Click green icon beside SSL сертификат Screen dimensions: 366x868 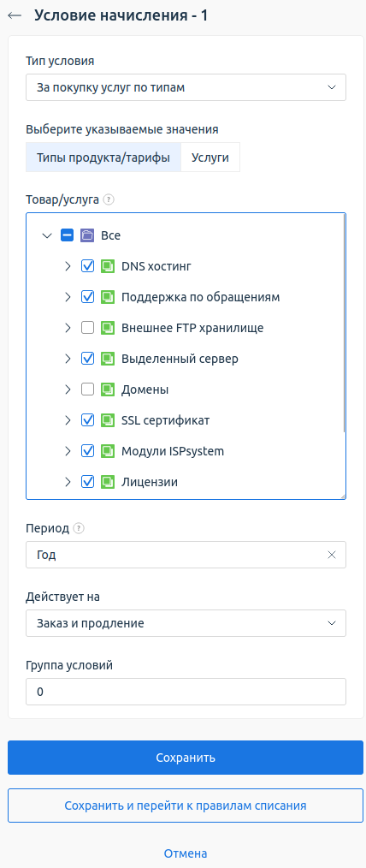[x=107, y=420]
